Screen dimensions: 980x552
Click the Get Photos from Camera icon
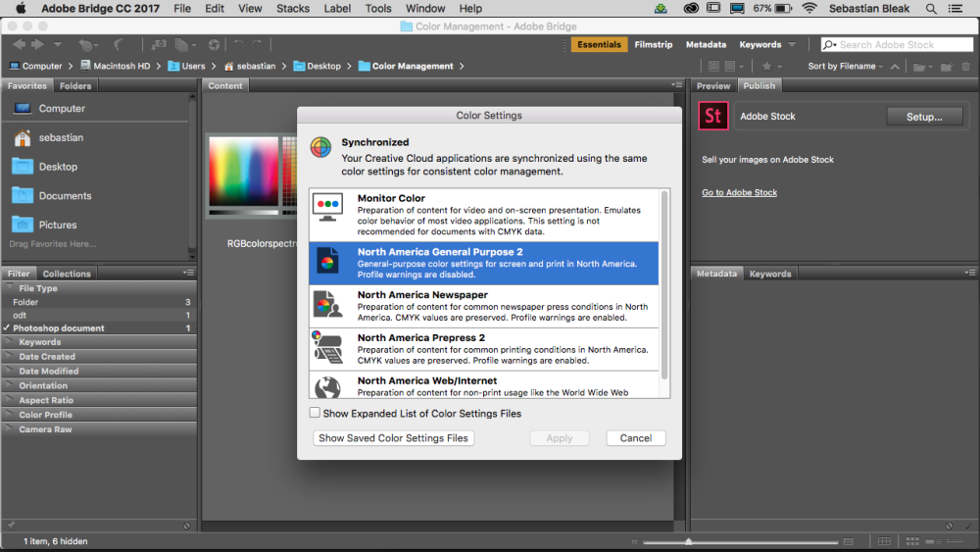tap(159, 44)
